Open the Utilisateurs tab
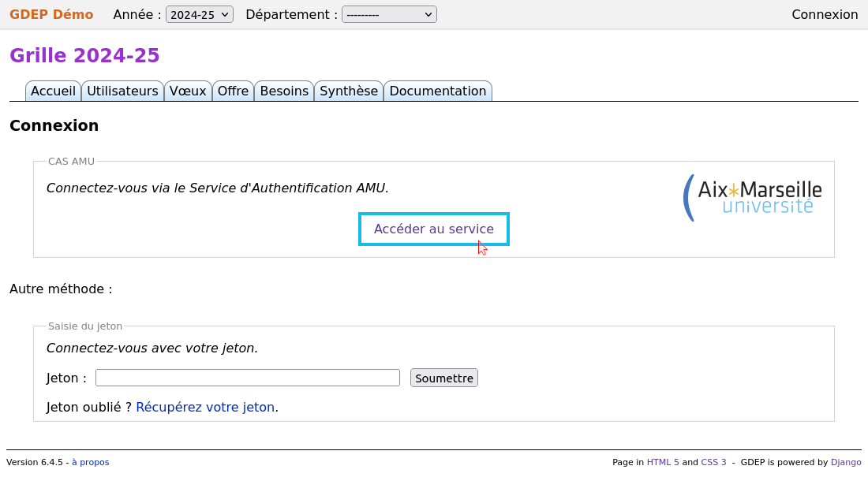This screenshot has height=477, width=868. 122,91
